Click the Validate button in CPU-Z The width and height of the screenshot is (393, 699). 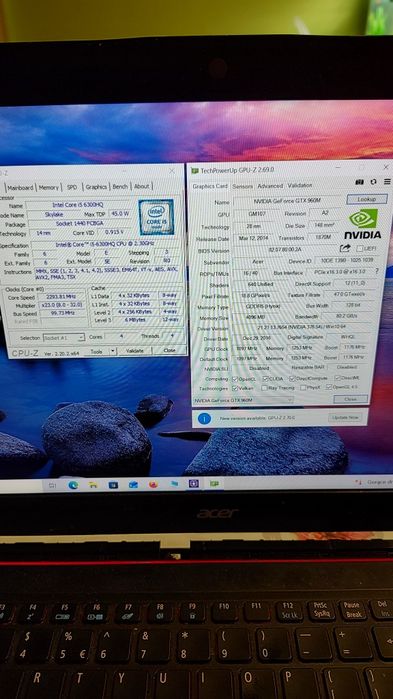click(135, 351)
